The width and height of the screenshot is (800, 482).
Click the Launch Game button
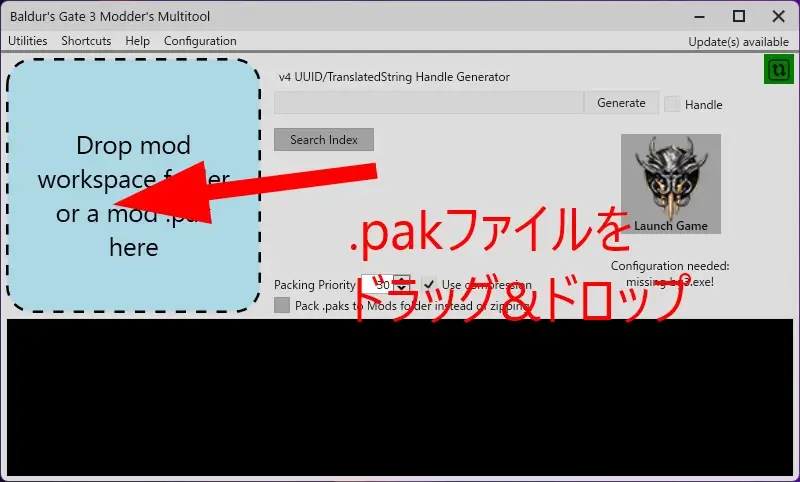click(671, 184)
